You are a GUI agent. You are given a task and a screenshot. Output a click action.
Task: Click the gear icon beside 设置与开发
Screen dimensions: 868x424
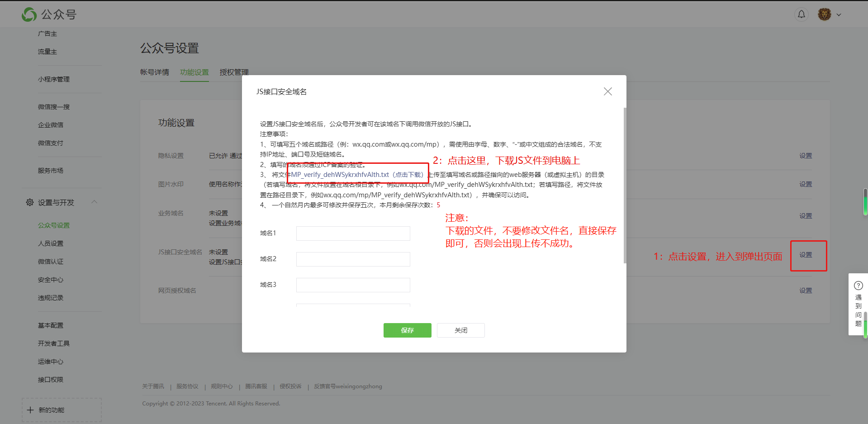pyautogui.click(x=30, y=202)
